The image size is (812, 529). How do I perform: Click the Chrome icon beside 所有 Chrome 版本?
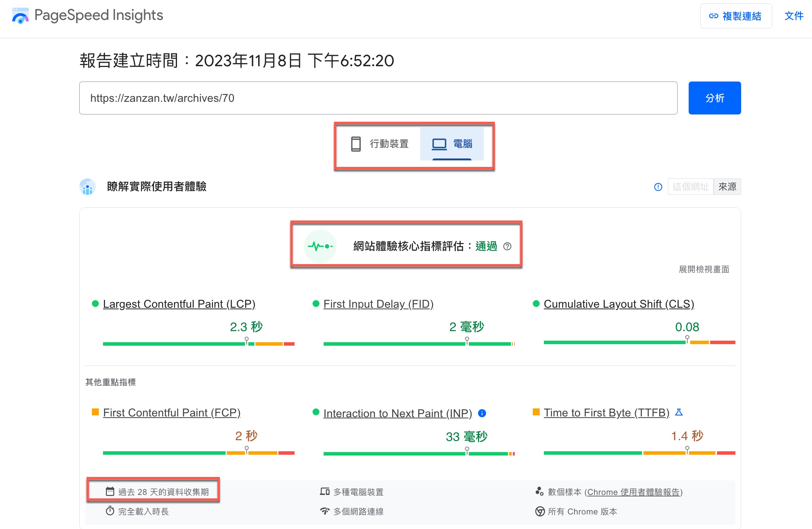[540, 511]
